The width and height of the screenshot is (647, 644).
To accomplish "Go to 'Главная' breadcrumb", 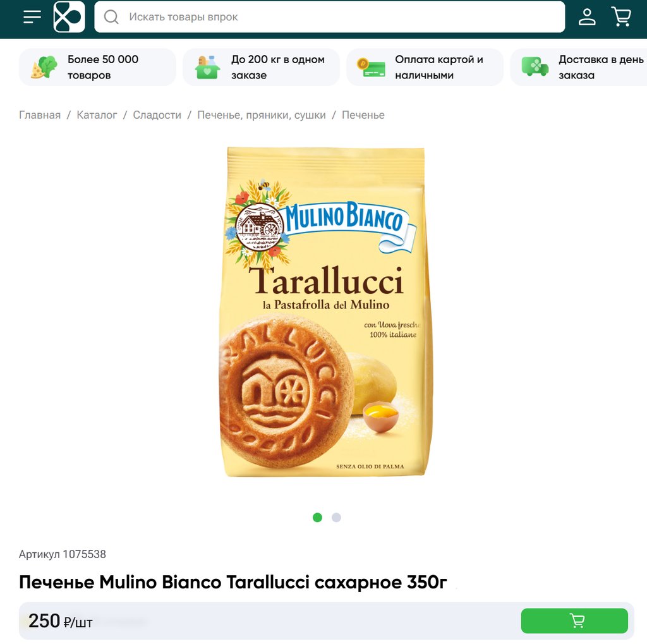I will pos(40,115).
